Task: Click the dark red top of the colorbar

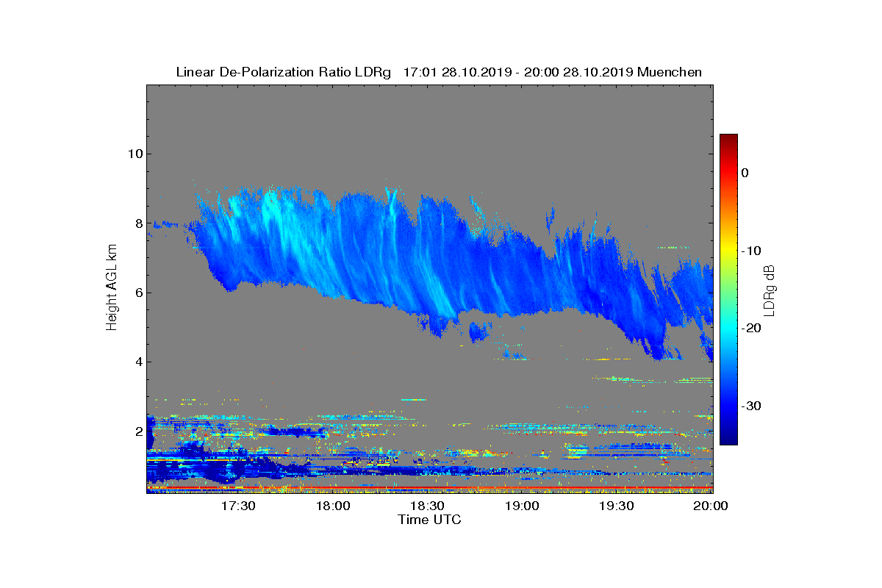Action: 728,140
